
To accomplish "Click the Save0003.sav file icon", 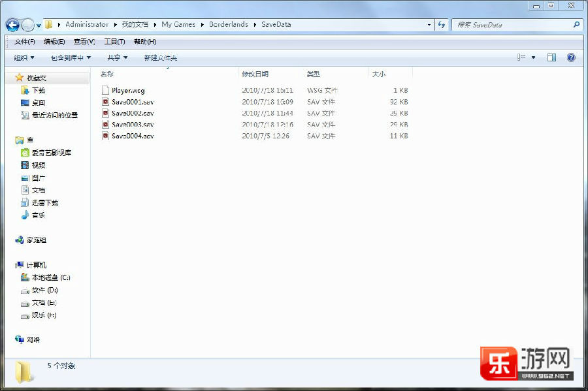I will (x=105, y=124).
